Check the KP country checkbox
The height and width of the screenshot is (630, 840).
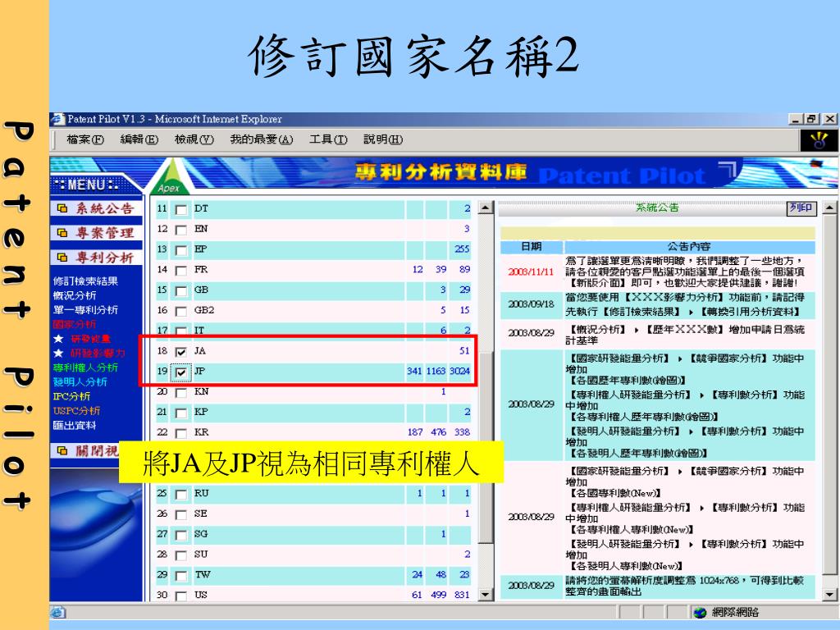pos(181,413)
